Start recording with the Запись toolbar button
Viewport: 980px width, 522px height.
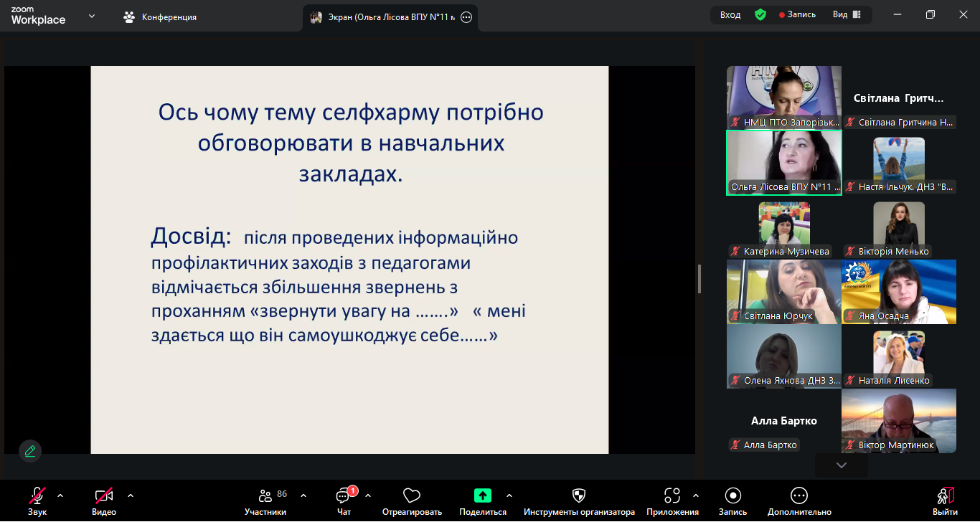pyautogui.click(x=732, y=496)
